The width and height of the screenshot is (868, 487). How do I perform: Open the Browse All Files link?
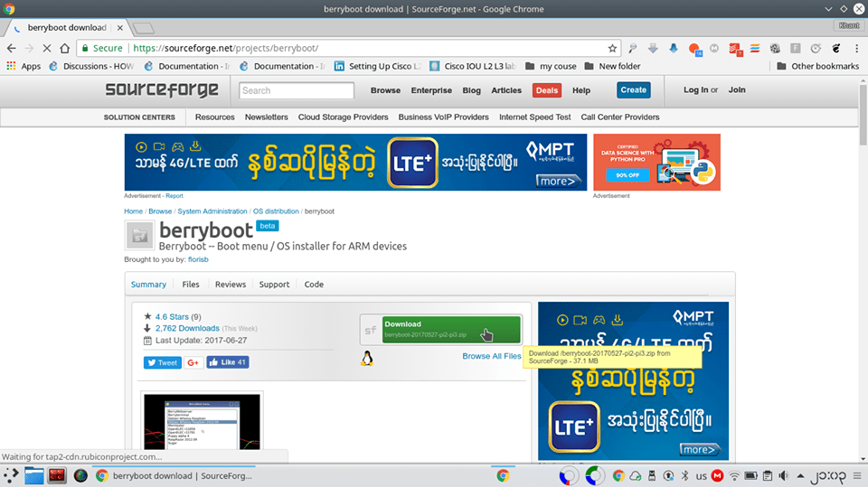(x=492, y=356)
